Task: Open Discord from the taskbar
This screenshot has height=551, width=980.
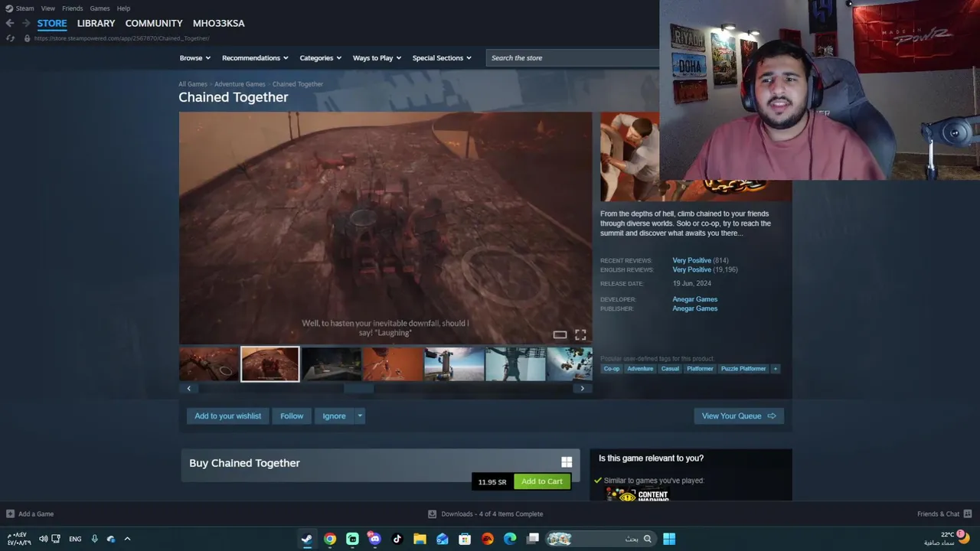Action: click(374, 539)
